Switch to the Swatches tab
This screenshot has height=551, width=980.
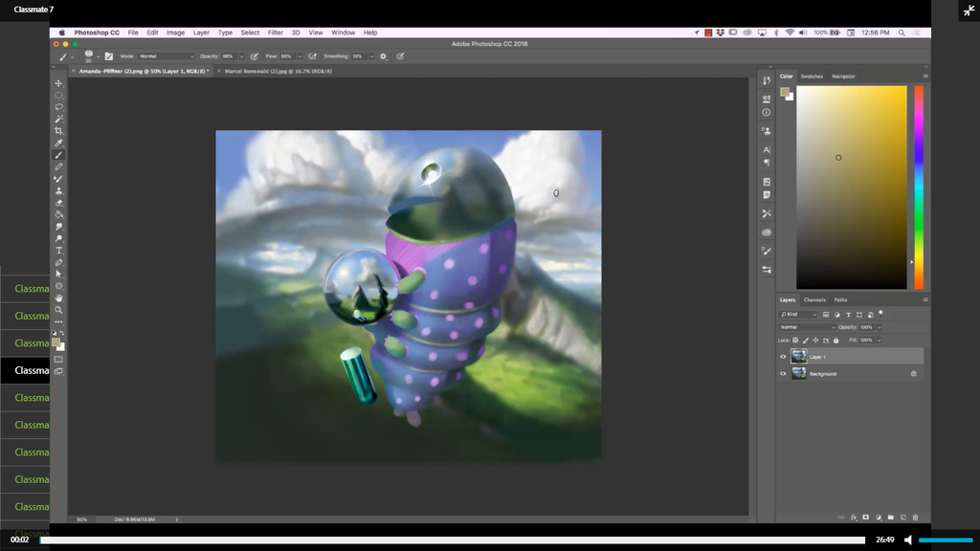812,77
